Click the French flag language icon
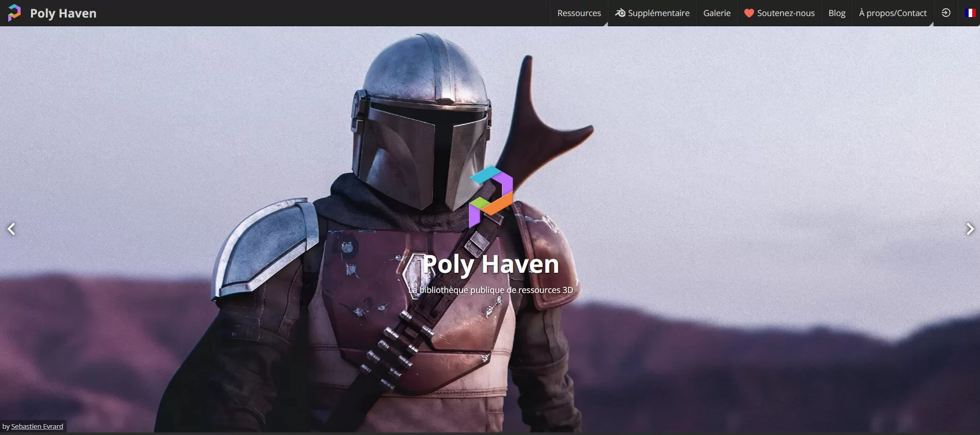 point(970,13)
